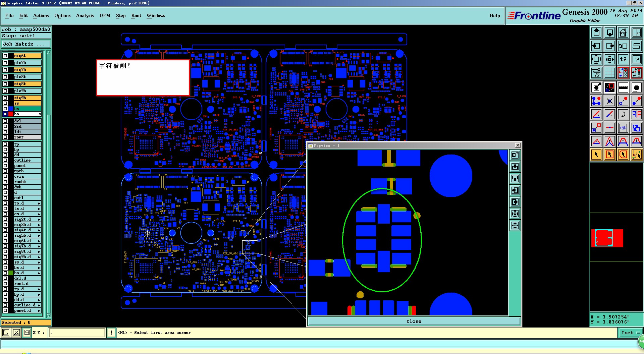Toggle the ss layer checkbox

(5, 103)
